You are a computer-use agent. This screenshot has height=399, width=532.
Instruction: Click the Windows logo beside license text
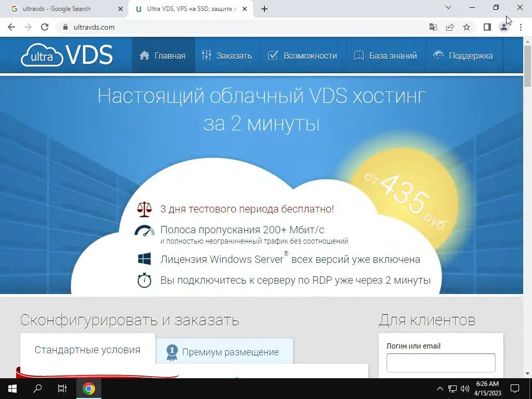(144, 259)
